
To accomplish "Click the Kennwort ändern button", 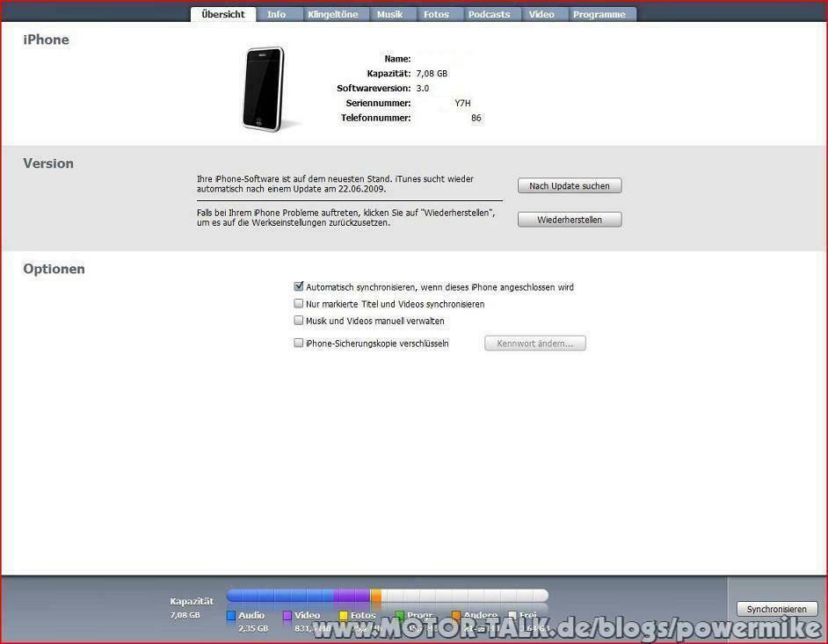I will click(535, 344).
